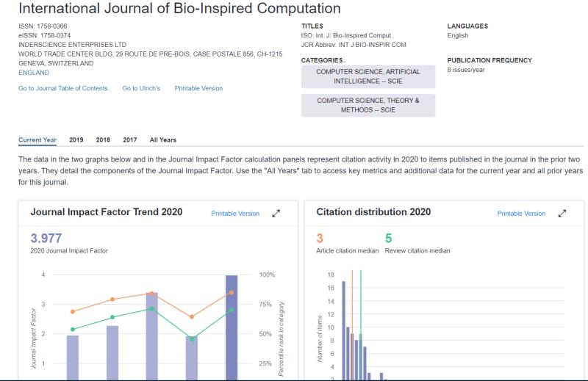Screen dimensions: 588x381
Task: Click the ENGLAND country link
Action: click(x=34, y=73)
